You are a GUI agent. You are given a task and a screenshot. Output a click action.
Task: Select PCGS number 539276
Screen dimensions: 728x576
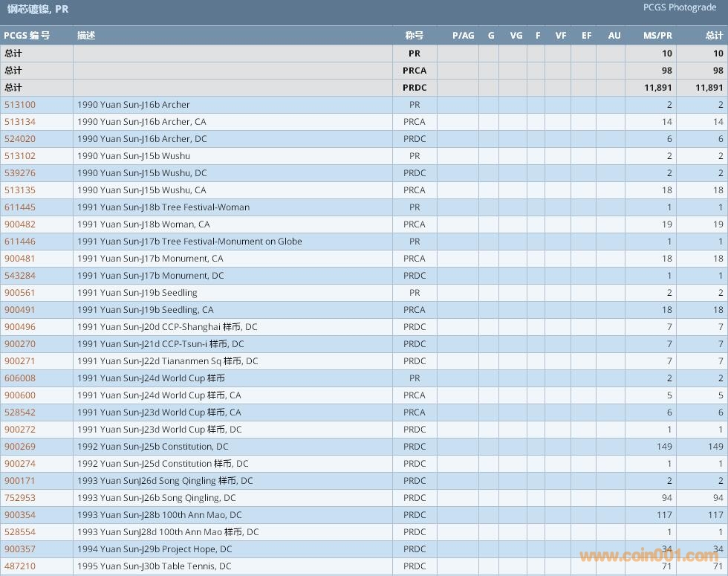[x=20, y=173]
